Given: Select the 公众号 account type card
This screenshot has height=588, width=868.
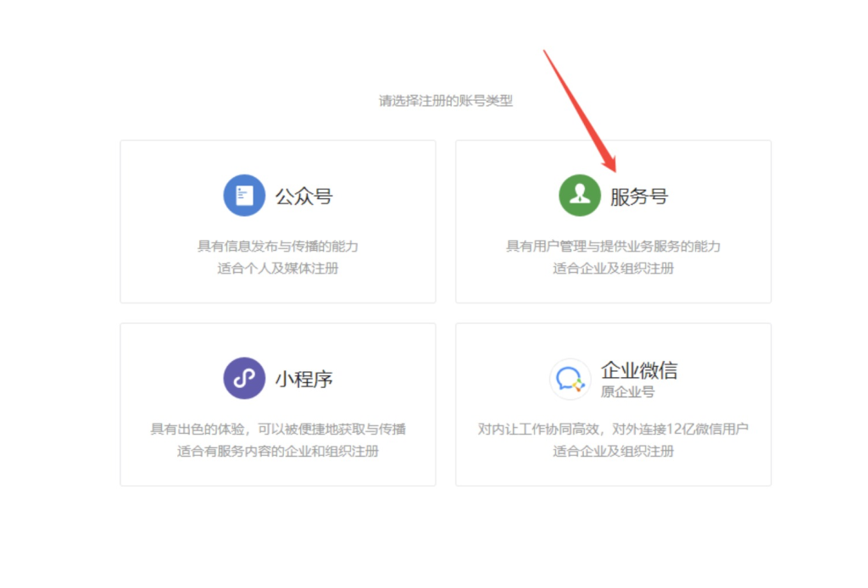Looking at the screenshot, I should [x=277, y=222].
